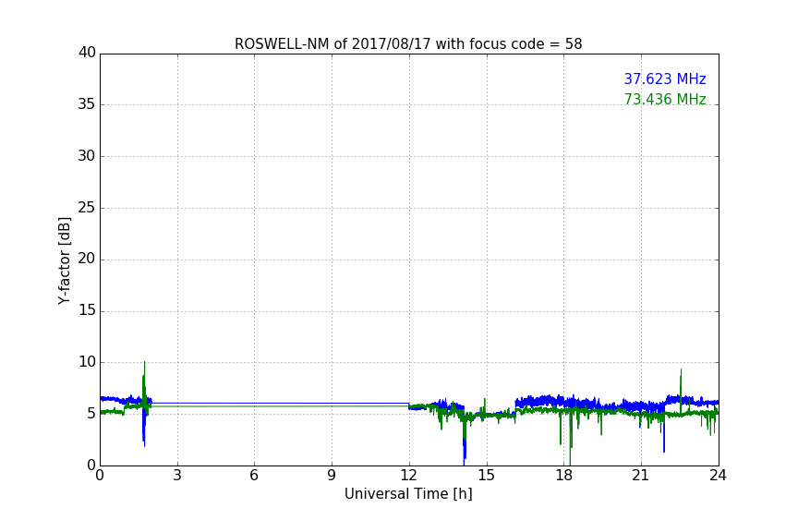Click y-axis tick label 30
Screen dimensions: 798x532
pyautogui.click(x=87, y=156)
